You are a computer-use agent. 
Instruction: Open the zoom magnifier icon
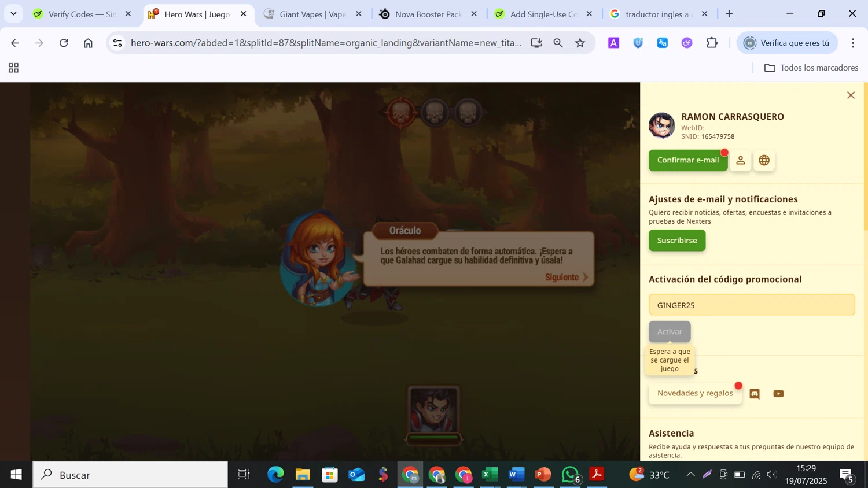(x=558, y=43)
